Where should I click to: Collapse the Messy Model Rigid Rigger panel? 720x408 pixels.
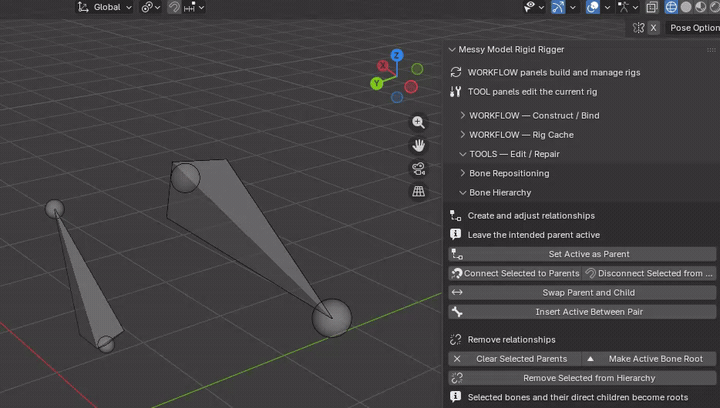click(452, 50)
